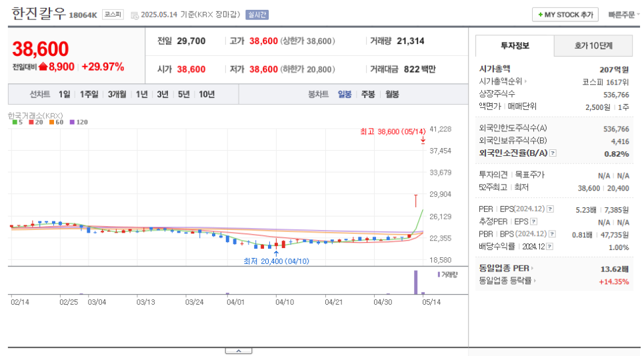The height and width of the screenshot is (356, 644).
Task: Click the 13.62배 industry PER value
Action: (x=615, y=269)
